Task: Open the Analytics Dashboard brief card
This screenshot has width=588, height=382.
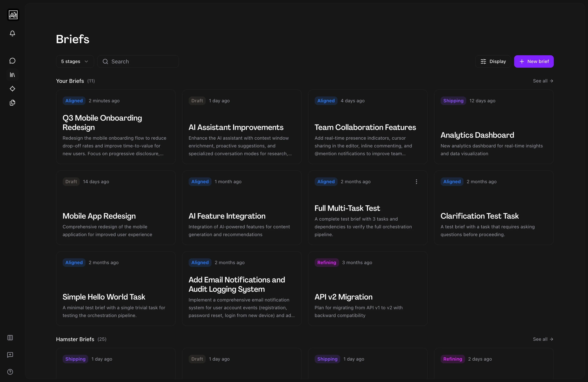Action: click(477, 135)
